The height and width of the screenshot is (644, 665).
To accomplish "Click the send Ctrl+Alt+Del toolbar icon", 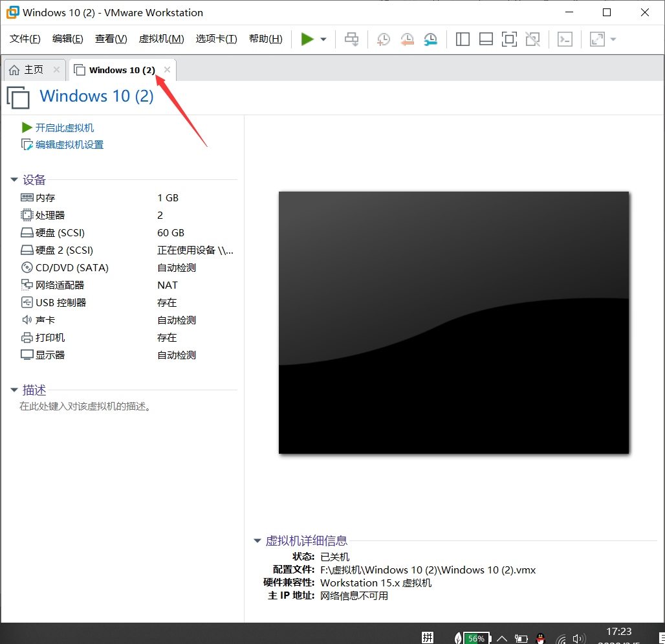I will (352, 39).
